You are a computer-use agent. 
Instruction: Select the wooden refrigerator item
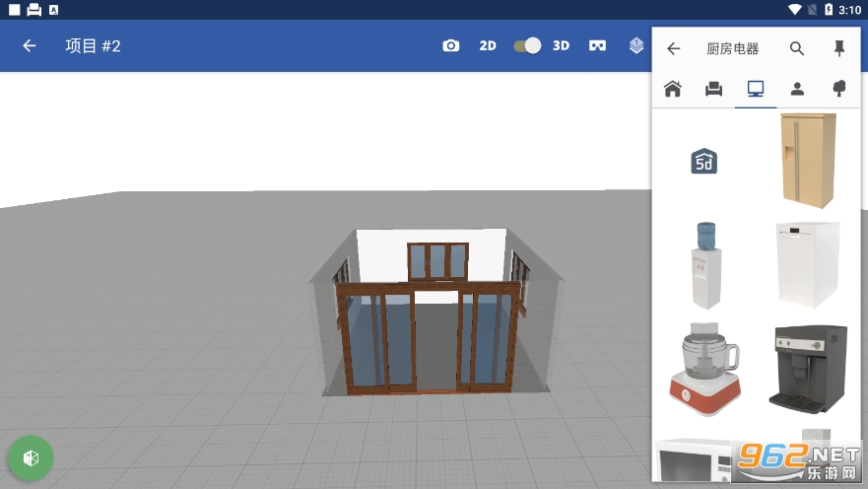[x=808, y=161]
